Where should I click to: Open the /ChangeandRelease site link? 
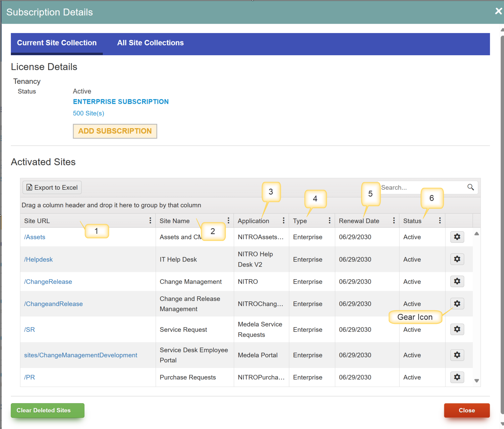coord(53,304)
